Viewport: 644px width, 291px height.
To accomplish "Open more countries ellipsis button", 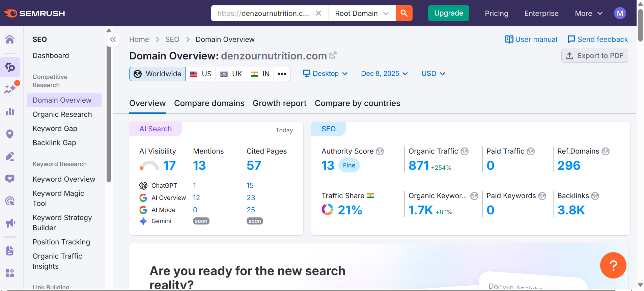I will click(282, 74).
